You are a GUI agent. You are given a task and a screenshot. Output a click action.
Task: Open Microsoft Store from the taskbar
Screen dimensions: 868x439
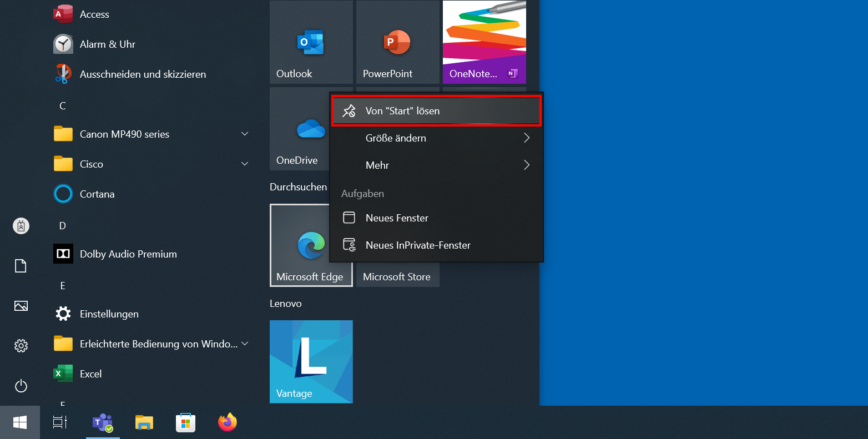185,422
